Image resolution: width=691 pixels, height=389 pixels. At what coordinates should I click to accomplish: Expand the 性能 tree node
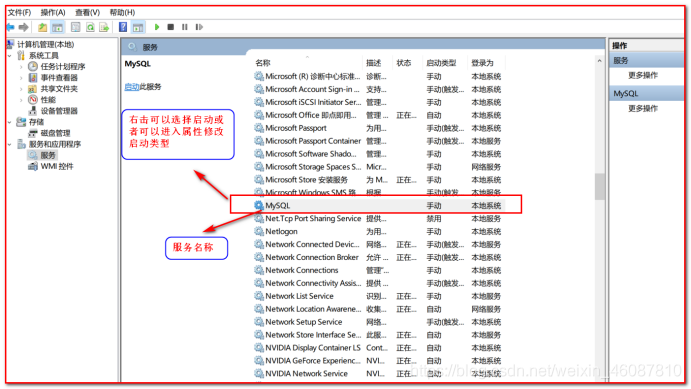(x=21, y=100)
